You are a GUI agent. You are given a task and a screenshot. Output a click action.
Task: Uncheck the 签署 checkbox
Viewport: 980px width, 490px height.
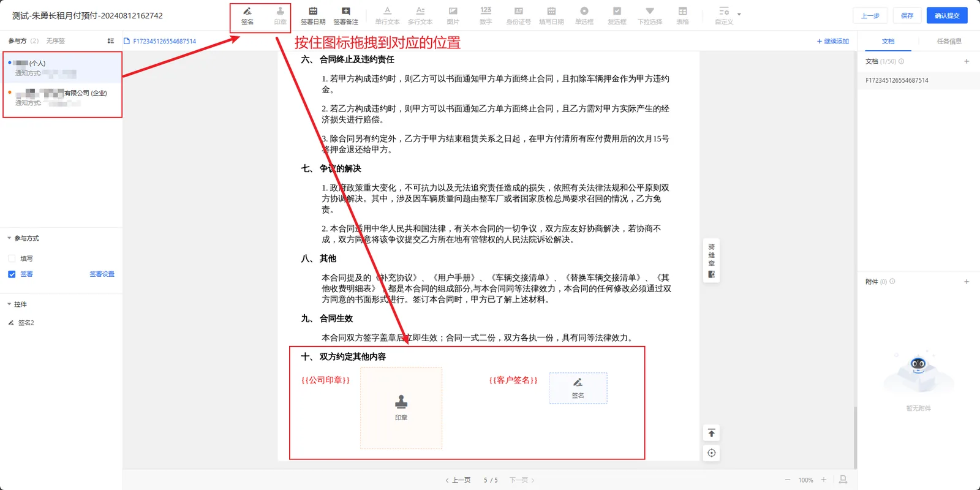(12, 274)
